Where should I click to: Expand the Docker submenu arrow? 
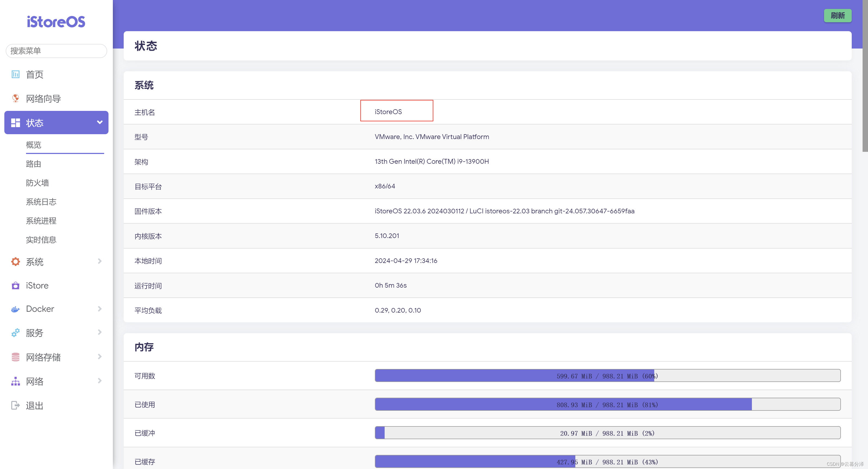(x=100, y=309)
